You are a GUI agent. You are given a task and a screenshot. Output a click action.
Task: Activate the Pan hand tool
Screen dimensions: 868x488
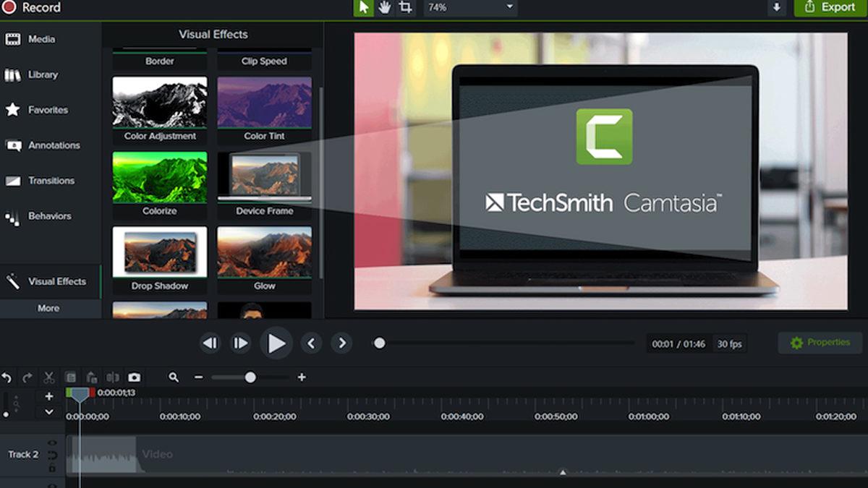(386, 8)
